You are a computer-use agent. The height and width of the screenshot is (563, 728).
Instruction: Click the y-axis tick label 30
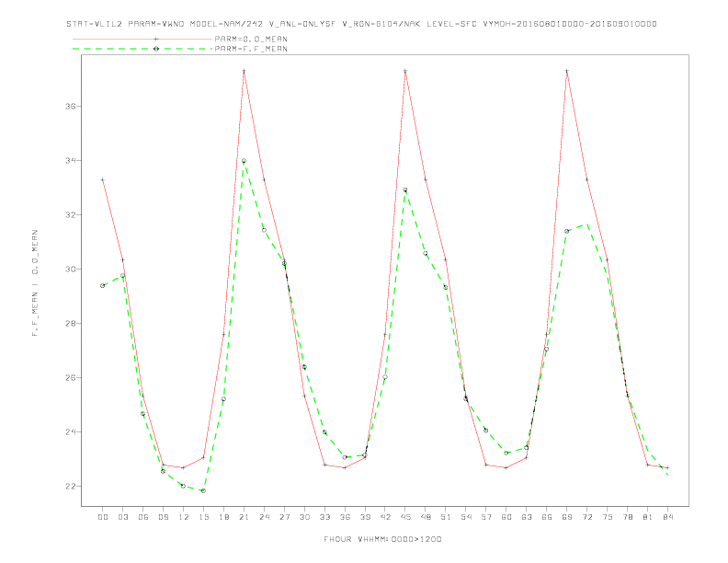tap(71, 269)
